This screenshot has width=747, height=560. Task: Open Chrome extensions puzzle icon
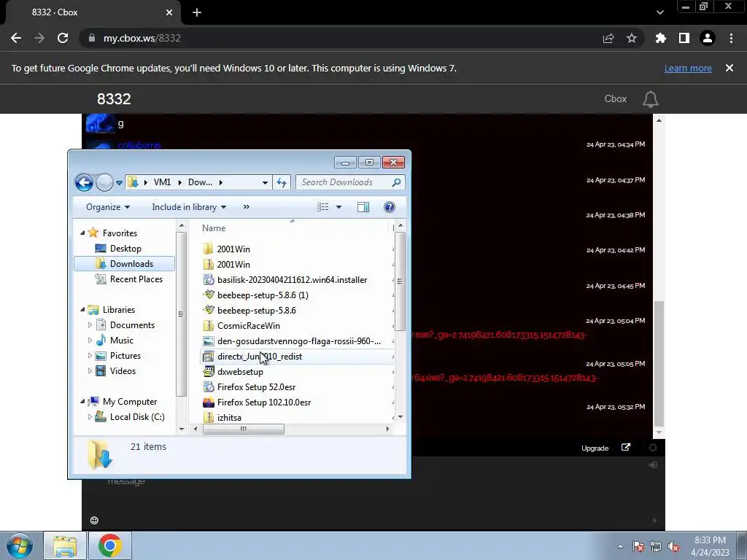click(660, 38)
